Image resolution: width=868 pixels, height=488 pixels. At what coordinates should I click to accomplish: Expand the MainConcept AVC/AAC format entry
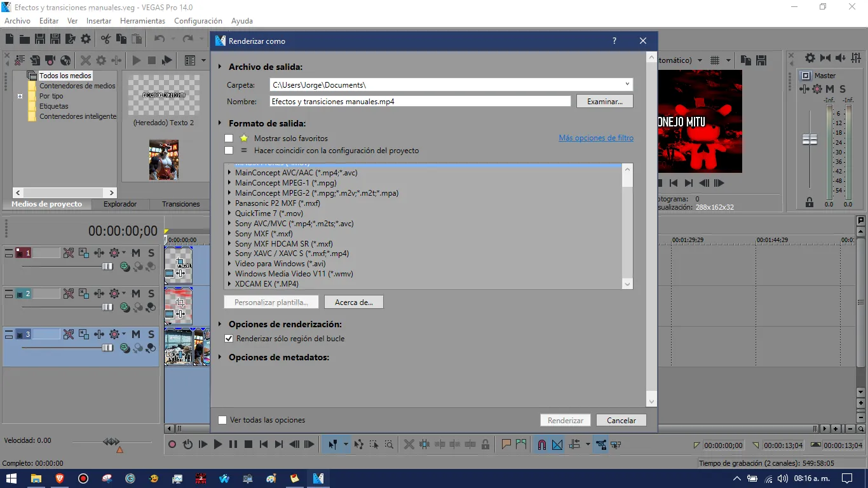pyautogui.click(x=229, y=173)
